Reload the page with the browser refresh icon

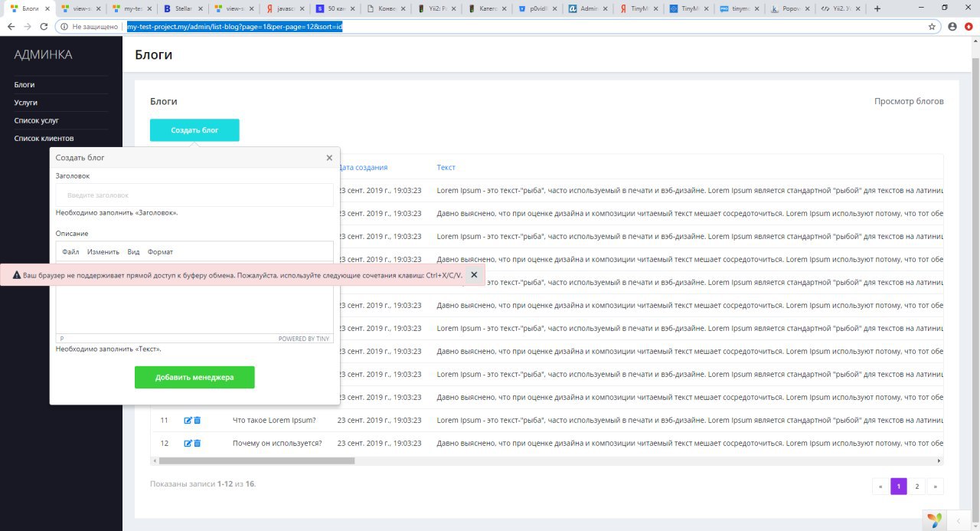44,26
